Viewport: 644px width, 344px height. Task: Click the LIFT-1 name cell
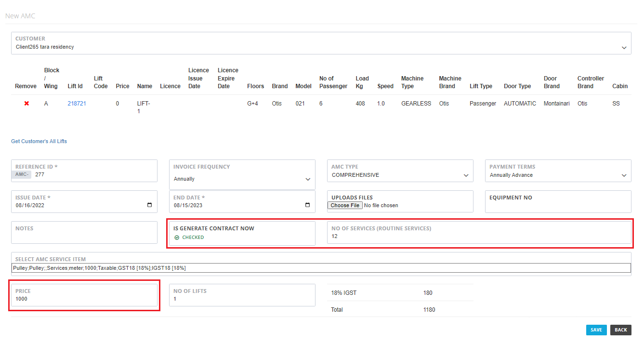[144, 107]
